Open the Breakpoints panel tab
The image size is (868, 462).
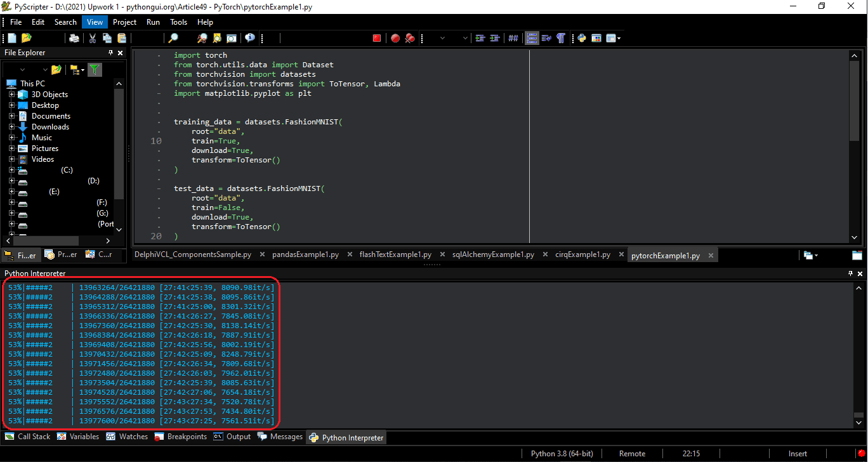click(x=180, y=437)
